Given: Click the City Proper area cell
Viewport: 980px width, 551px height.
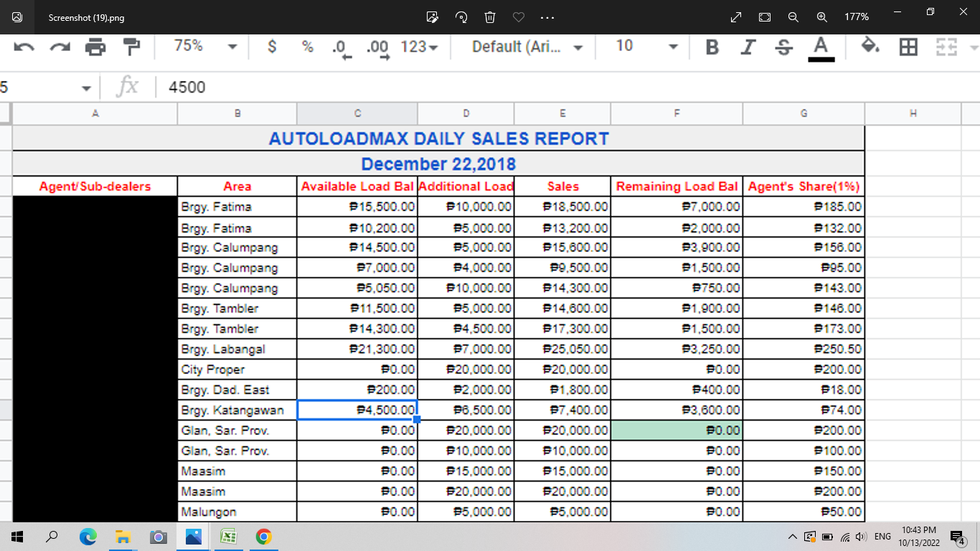Looking at the screenshot, I should [237, 369].
